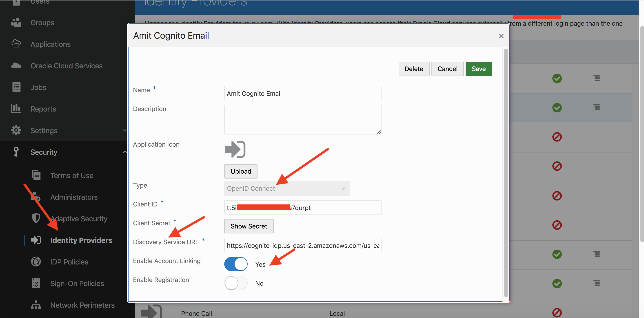Screen dimensions: 644x318
Task: Click the Application Icon arrow image
Action: click(235, 149)
